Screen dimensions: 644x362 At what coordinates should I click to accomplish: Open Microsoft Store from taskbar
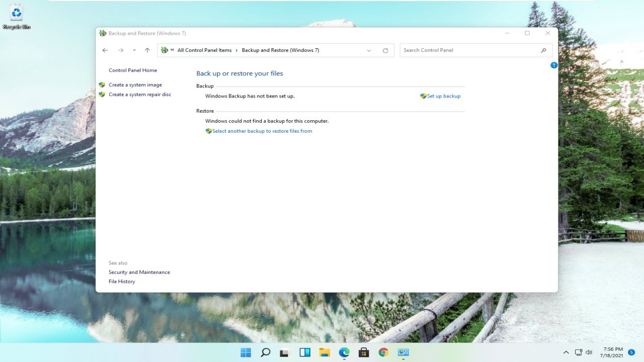tap(364, 352)
